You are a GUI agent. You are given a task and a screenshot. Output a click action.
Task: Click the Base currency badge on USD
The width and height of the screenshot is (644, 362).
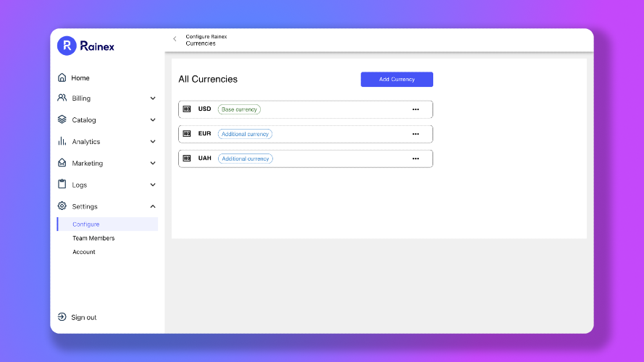coord(239,109)
